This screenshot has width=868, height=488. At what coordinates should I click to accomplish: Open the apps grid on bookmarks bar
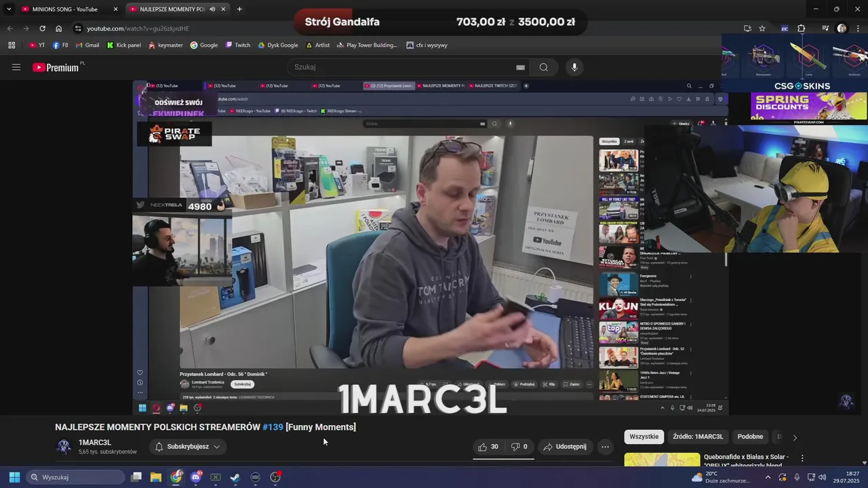[12, 45]
